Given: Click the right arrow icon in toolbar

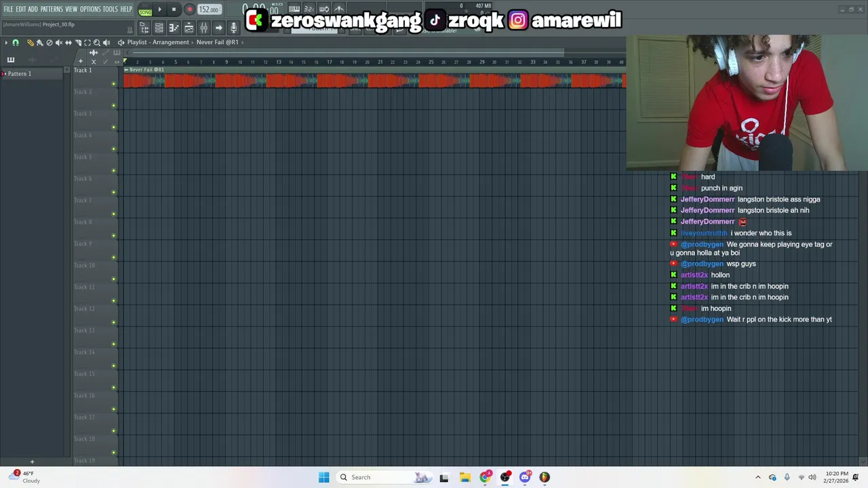Looking at the screenshot, I should coord(218,28).
